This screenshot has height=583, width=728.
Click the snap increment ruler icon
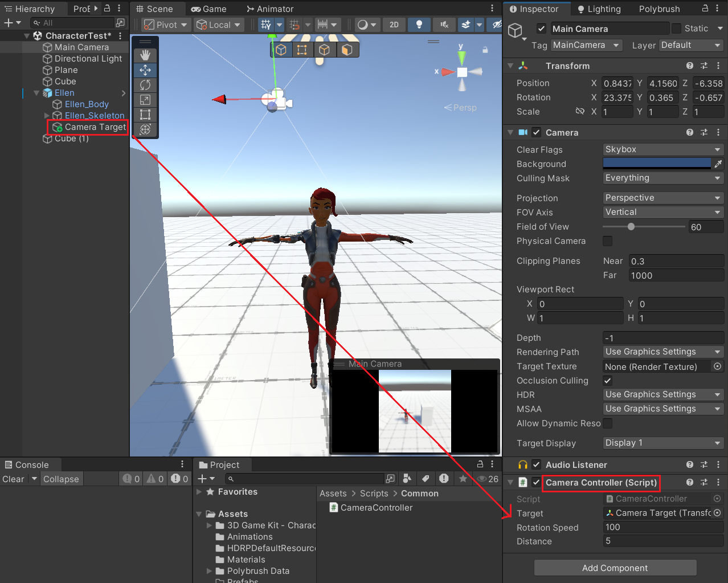[322, 25]
